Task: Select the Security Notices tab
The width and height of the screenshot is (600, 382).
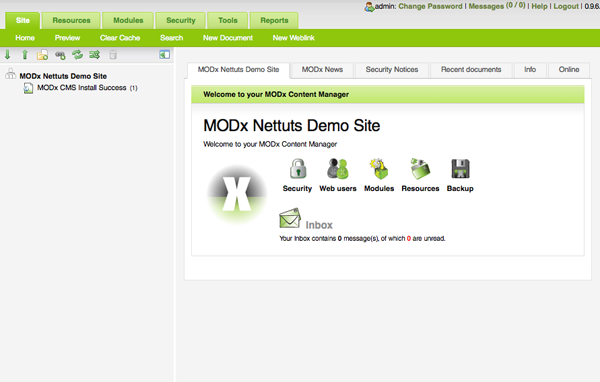Action: [x=392, y=70]
